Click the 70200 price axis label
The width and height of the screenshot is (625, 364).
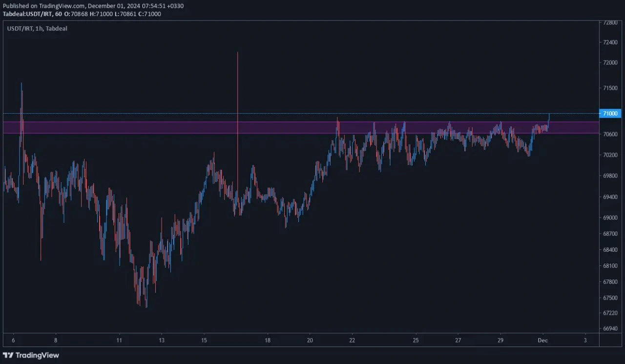[x=610, y=155]
